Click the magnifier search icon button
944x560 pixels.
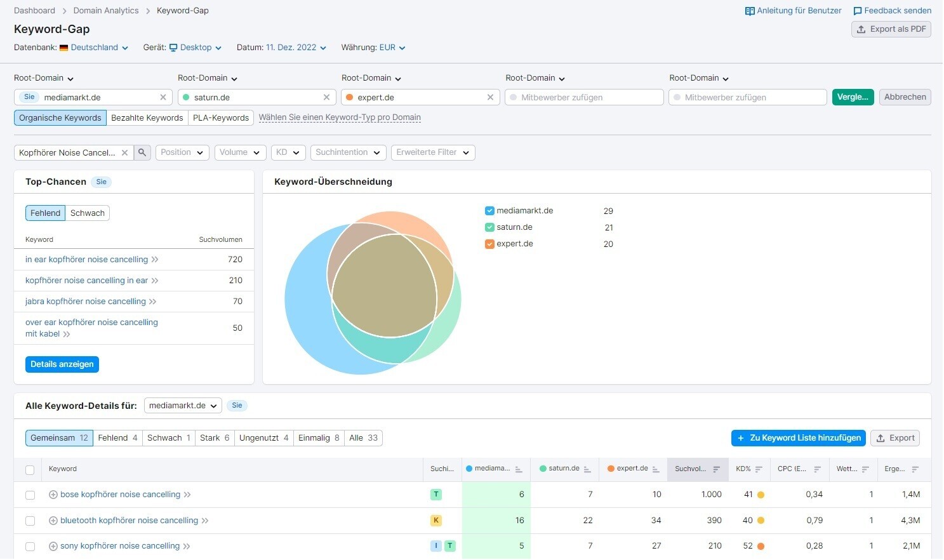pos(142,153)
